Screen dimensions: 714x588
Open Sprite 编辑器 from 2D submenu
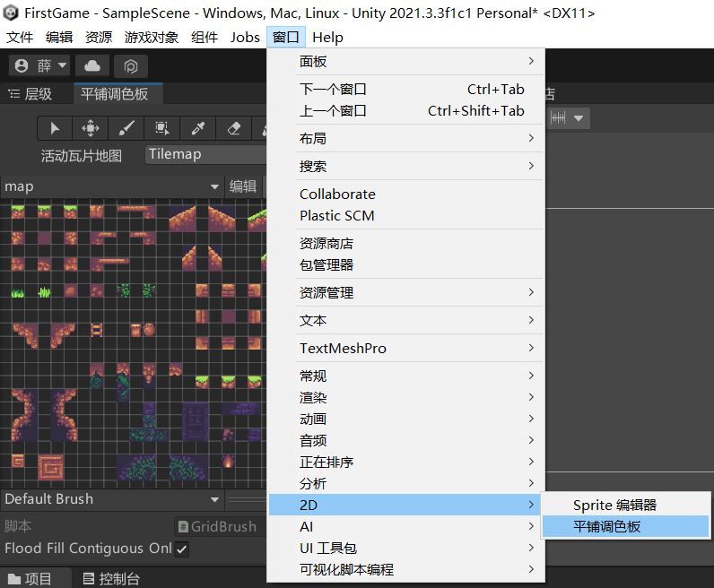[x=626, y=506]
